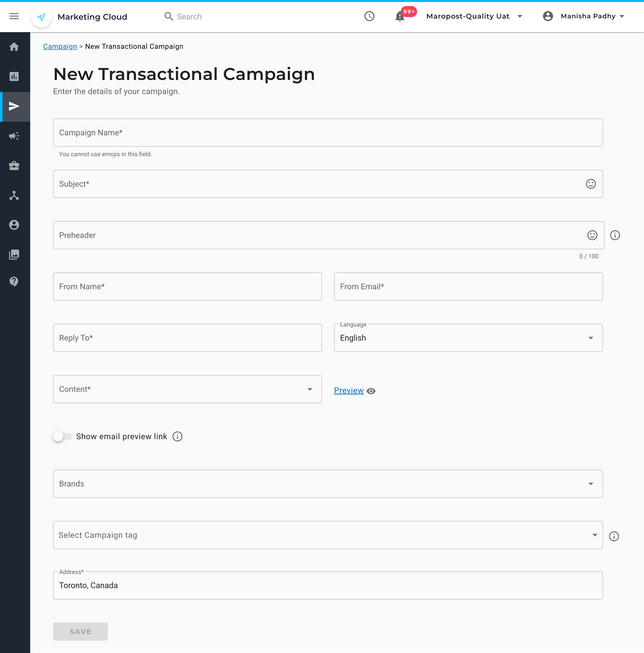644x653 pixels.
Task: Open the briefcase sidebar icon
Action: 14,166
